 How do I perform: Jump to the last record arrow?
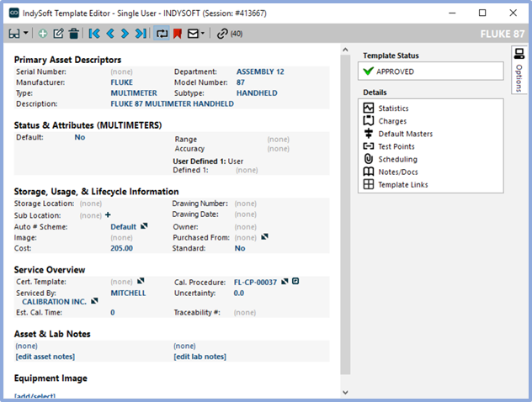(140, 34)
